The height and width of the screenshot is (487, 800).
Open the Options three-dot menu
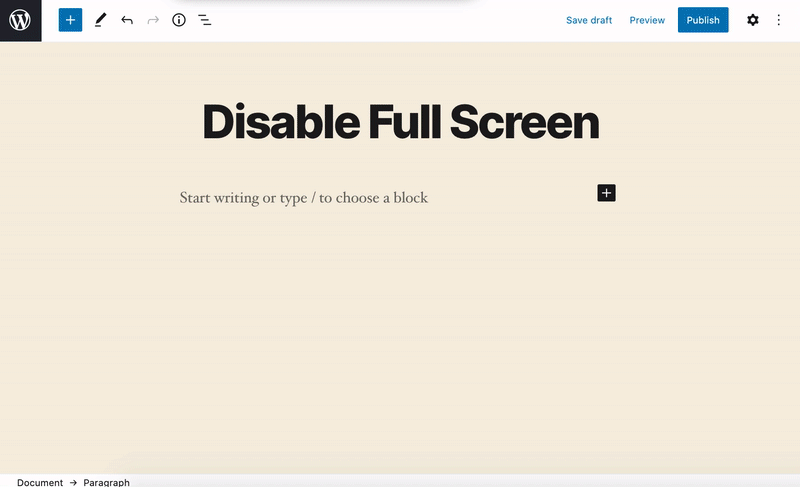point(779,20)
